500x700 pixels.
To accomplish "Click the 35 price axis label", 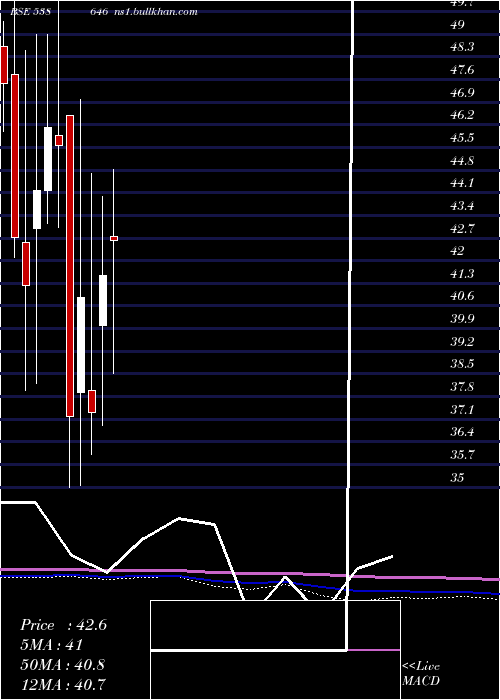I will click(x=457, y=477).
